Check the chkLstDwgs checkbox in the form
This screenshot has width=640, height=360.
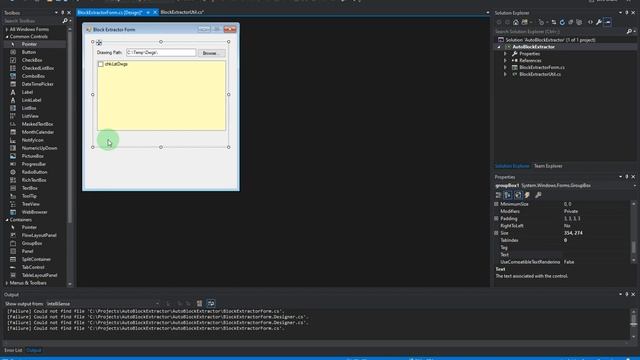[101, 64]
